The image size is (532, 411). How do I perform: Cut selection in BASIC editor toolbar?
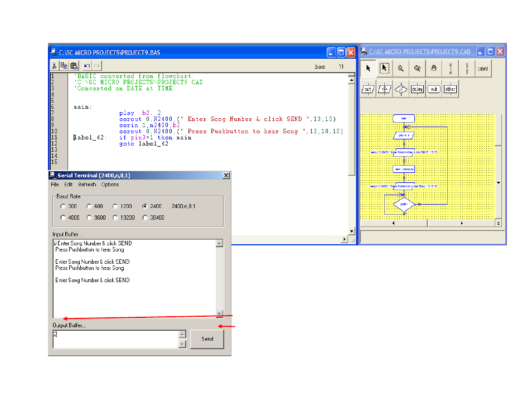point(54,66)
